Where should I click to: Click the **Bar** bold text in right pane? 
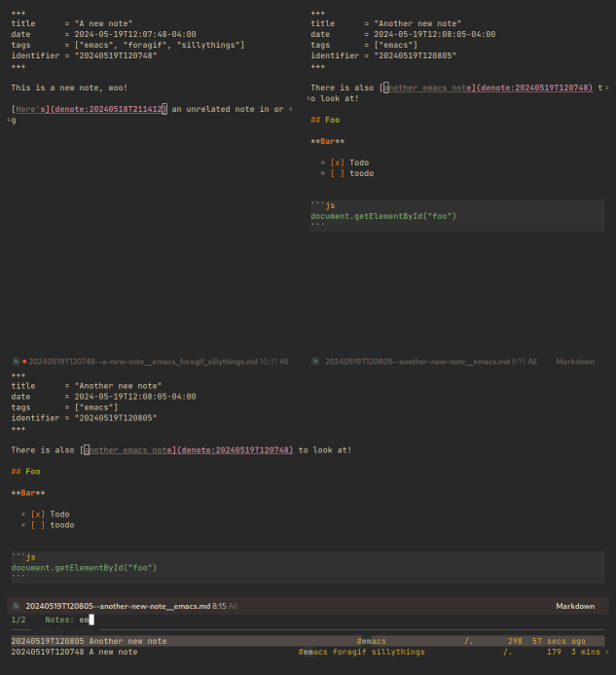pyautogui.click(x=328, y=142)
